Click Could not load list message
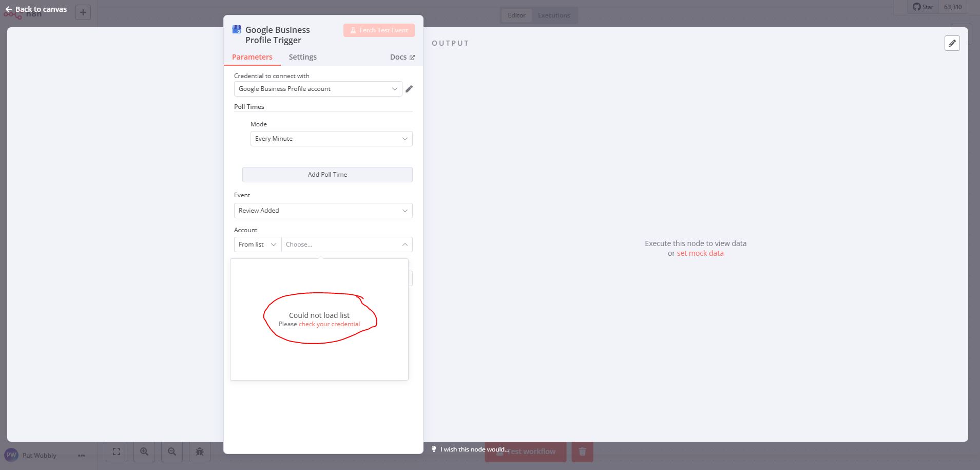This screenshot has width=980, height=470. coord(319,315)
